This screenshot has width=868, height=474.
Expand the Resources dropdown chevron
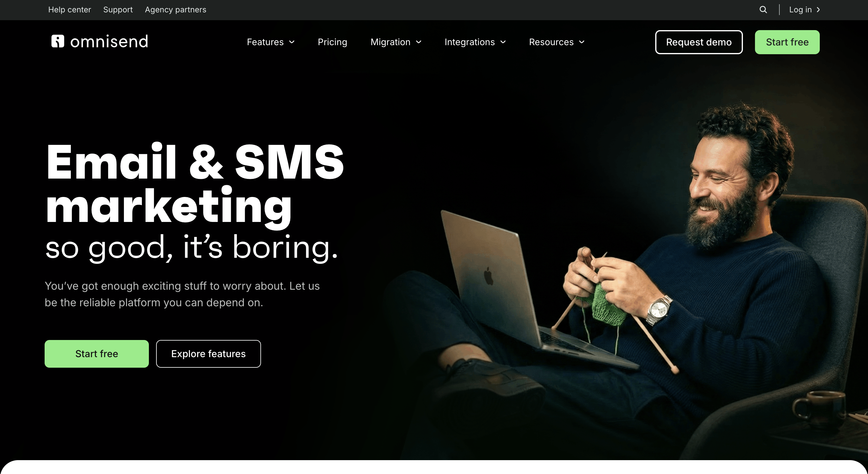pyautogui.click(x=582, y=42)
